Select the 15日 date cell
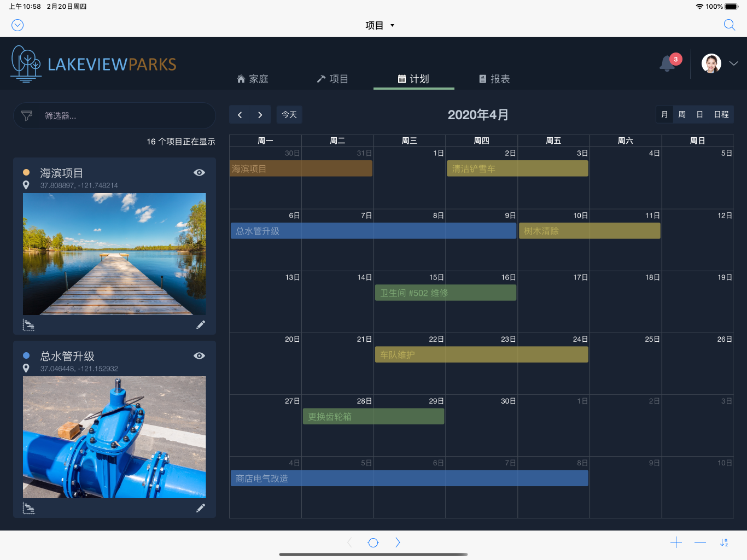Image resolution: width=747 pixels, height=560 pixels. click(x=410, y=302)
